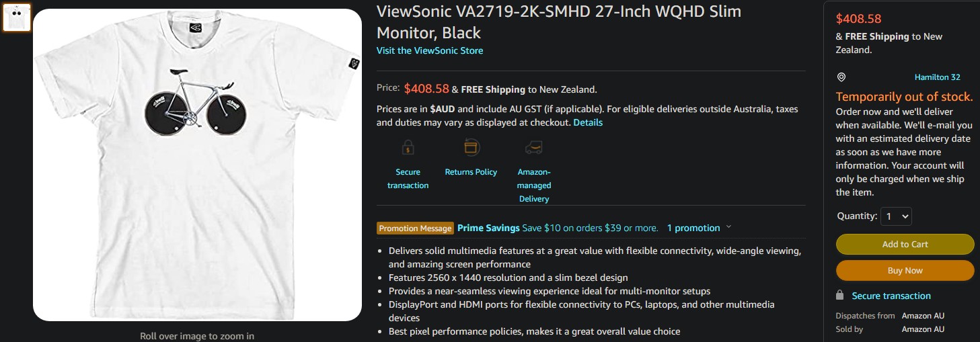The width and height of the screenshot is (980, 342).
Task: Click Secure transaction text under the price
Action: (x=408, y=179)
